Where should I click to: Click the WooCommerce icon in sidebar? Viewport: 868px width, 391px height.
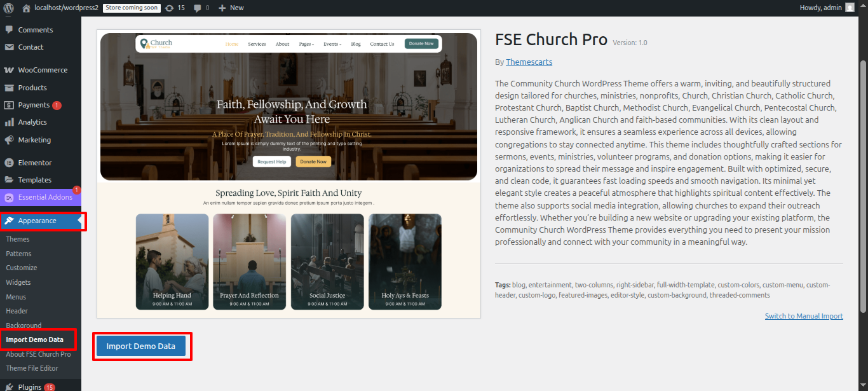click(9, 70)
